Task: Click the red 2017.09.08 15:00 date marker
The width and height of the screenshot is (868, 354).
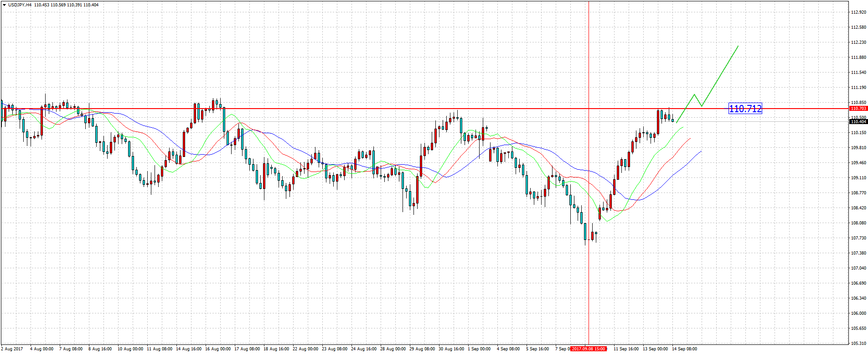Action: (589, 349)
